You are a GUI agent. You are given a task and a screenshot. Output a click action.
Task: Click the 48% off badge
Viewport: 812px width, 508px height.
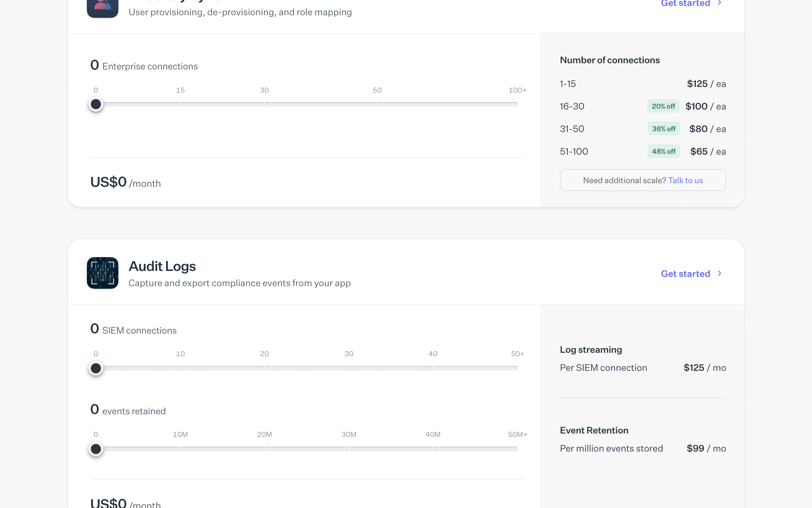[663, 151]
